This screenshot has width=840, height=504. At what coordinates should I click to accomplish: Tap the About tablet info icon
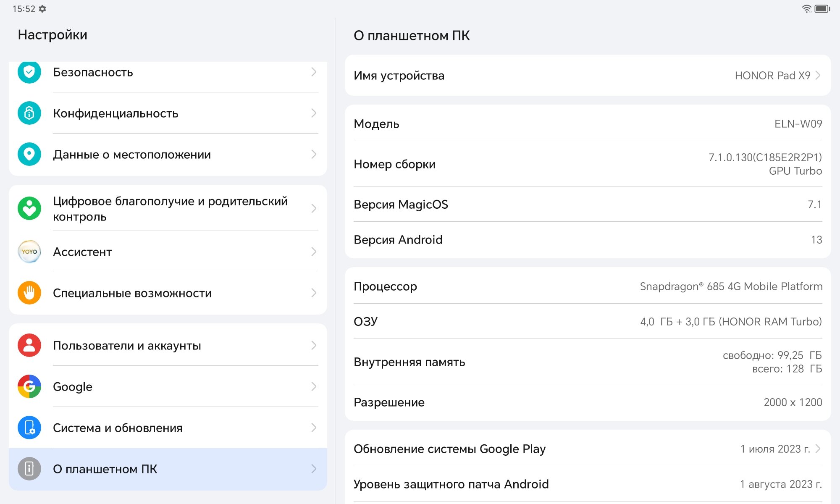click(x=29, y=469)
